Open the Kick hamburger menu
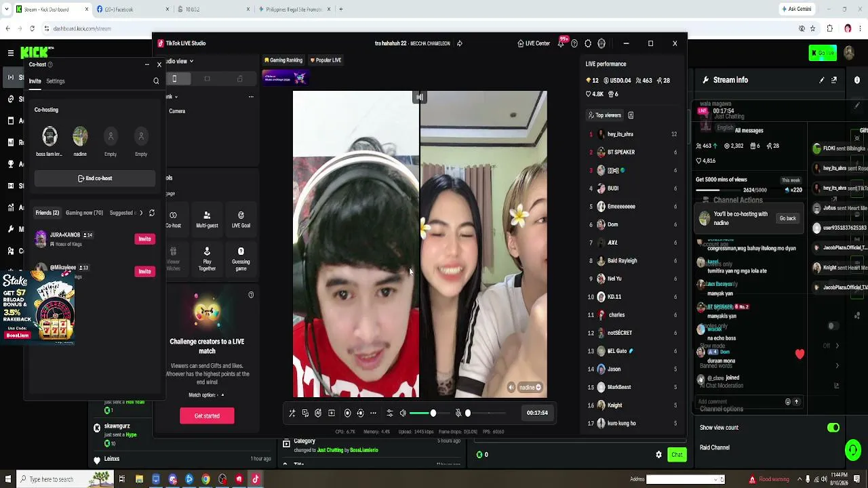868x488 pixels. [x=11, y=53]
